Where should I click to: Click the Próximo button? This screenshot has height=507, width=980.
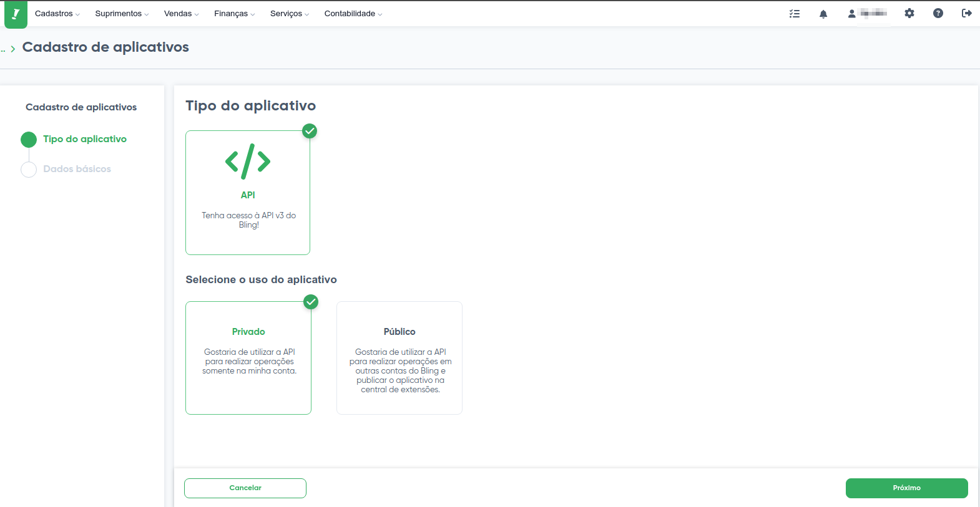(x=907, y=488)
